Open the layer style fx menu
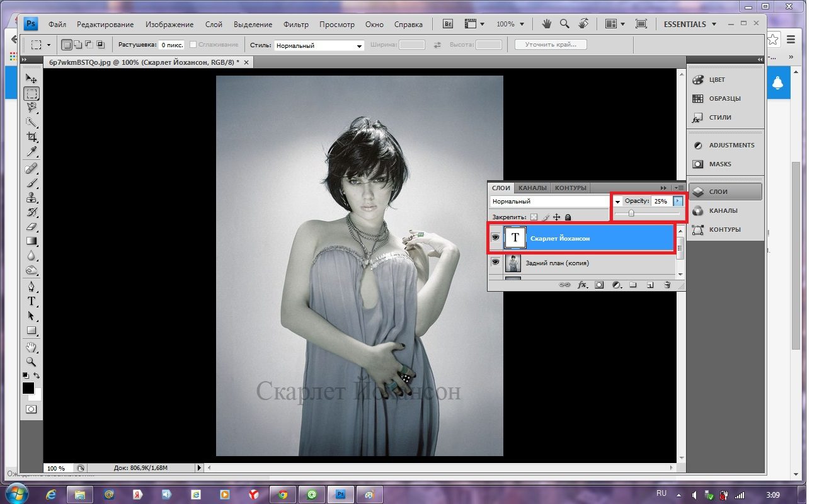The height and width of the screenshot is (504, 824). [x=582, y=285]
